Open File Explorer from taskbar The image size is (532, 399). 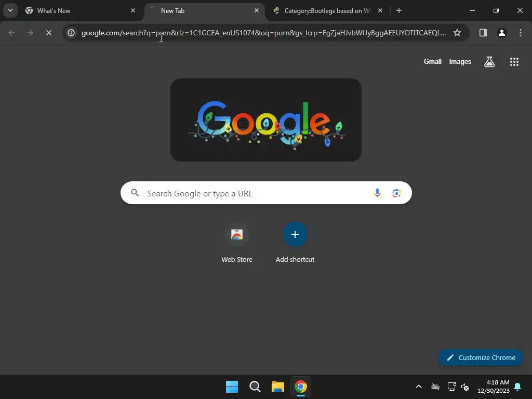tap(278, 387)
